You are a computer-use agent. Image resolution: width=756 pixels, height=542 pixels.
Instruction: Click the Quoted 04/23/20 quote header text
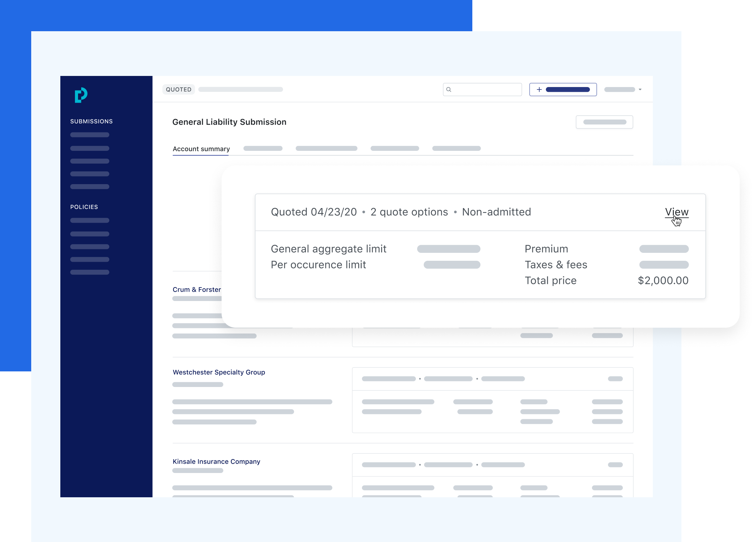(314, 212)
